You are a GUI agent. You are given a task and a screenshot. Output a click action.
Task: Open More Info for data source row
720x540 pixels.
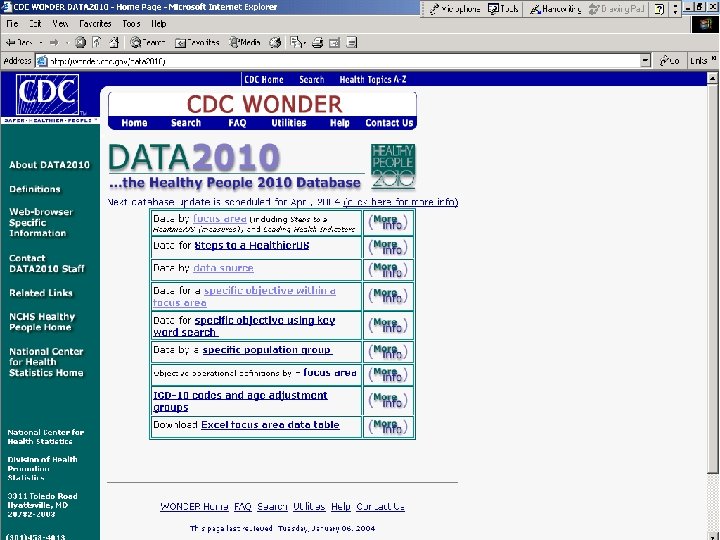388,270
